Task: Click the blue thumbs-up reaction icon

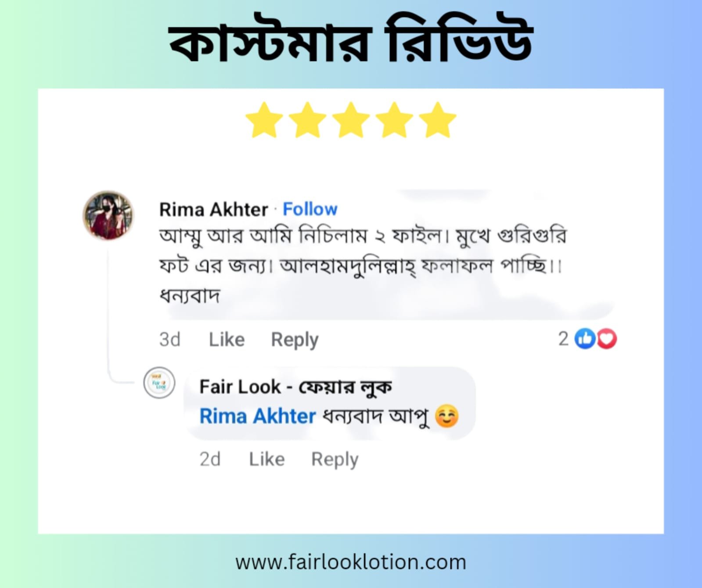Action: (584, 339)
